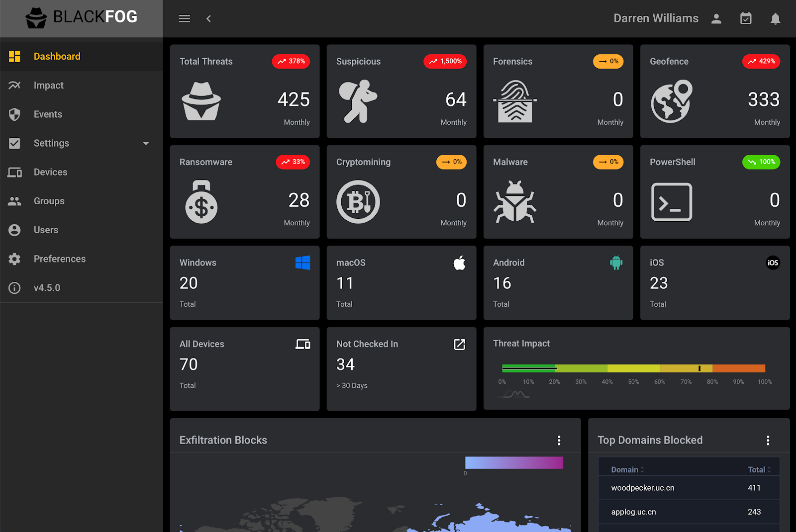Click the Forensics 0% badge

point(608,61)
